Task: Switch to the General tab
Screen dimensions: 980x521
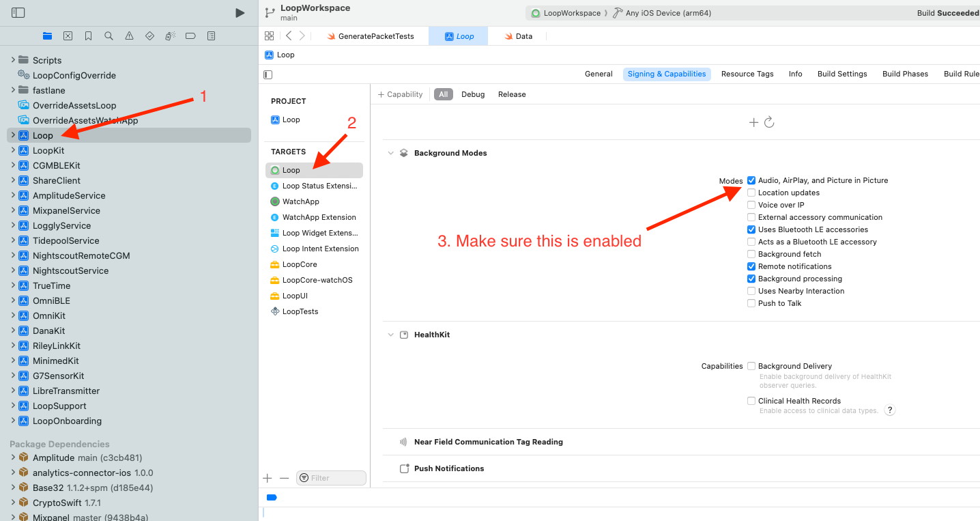Action: point(599,74)
